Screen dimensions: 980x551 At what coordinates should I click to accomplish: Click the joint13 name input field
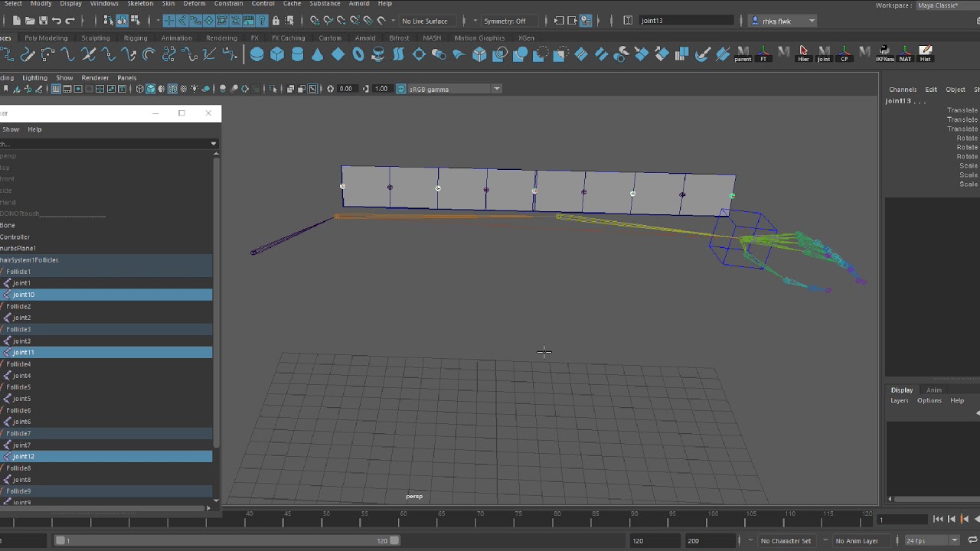pyautogui.click(x=687, y=21)
